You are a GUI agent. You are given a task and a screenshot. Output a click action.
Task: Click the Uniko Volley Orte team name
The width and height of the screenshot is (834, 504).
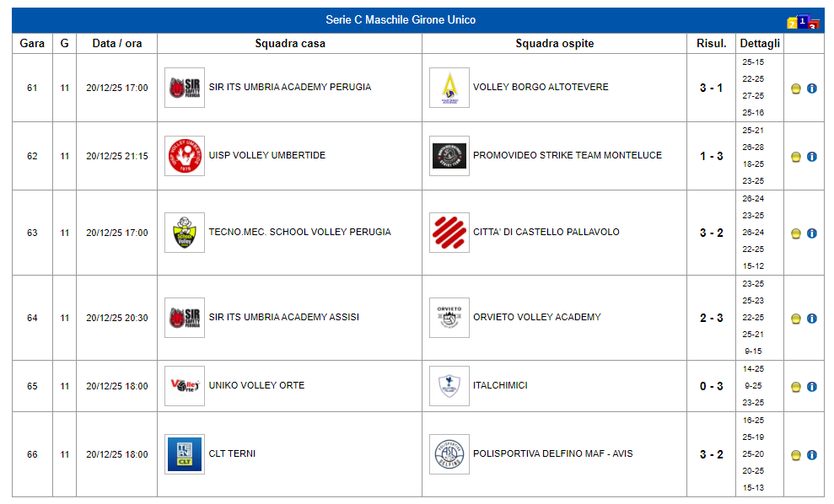(x=256, y=385)
